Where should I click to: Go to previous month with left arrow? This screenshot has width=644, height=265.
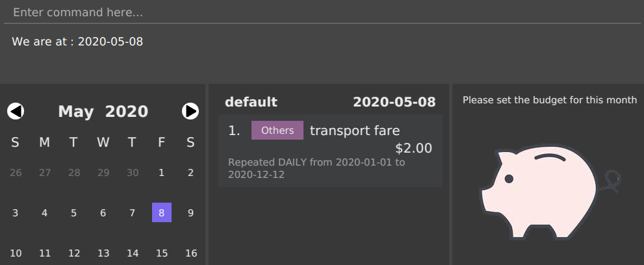16,111
